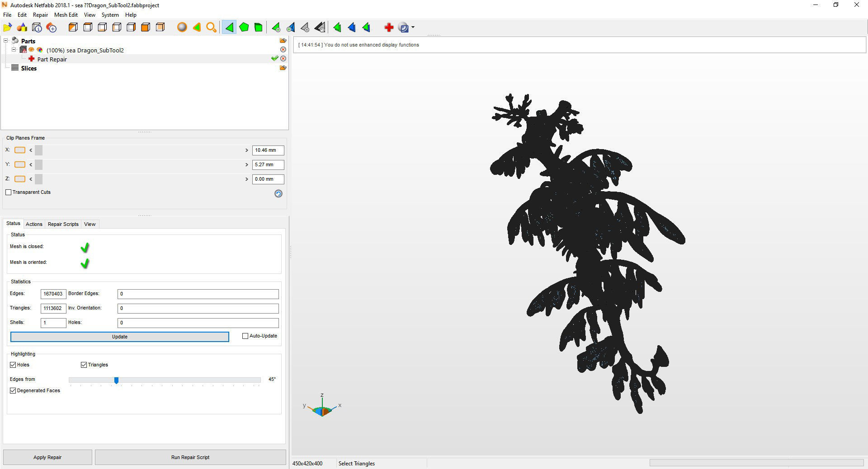Uncheck the Triangles highlighting checkbox

[84, 365]
